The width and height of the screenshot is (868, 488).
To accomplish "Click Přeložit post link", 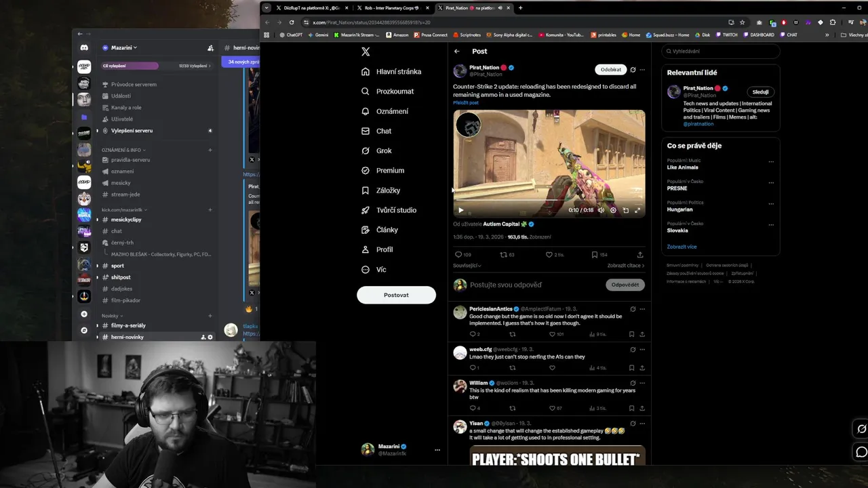I will 466,103.
